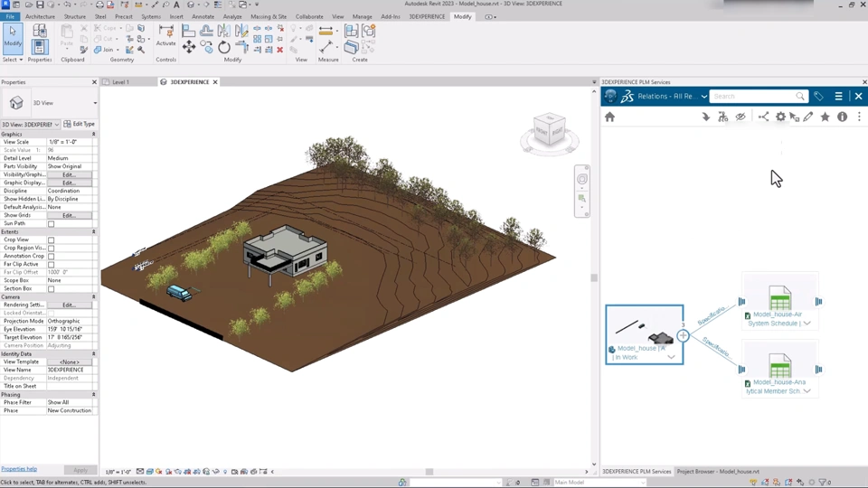Enable the Crop View checkbox

(51, 240)
